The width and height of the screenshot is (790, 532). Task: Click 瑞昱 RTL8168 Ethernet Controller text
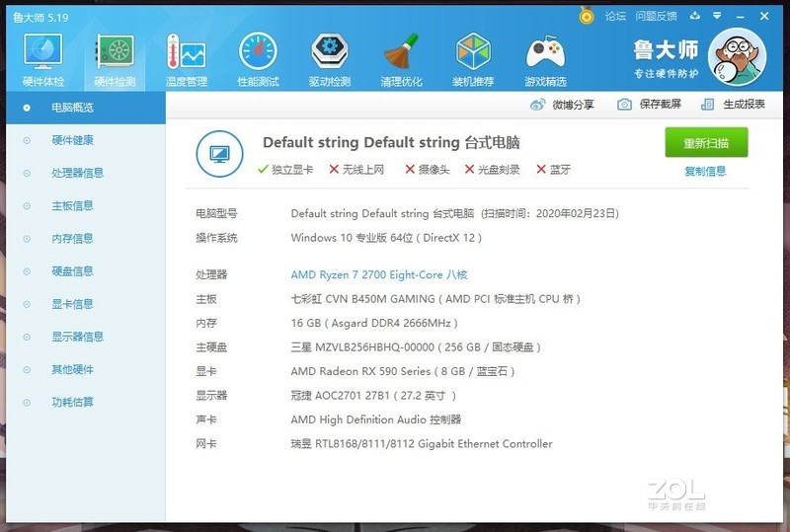point(422,444)
